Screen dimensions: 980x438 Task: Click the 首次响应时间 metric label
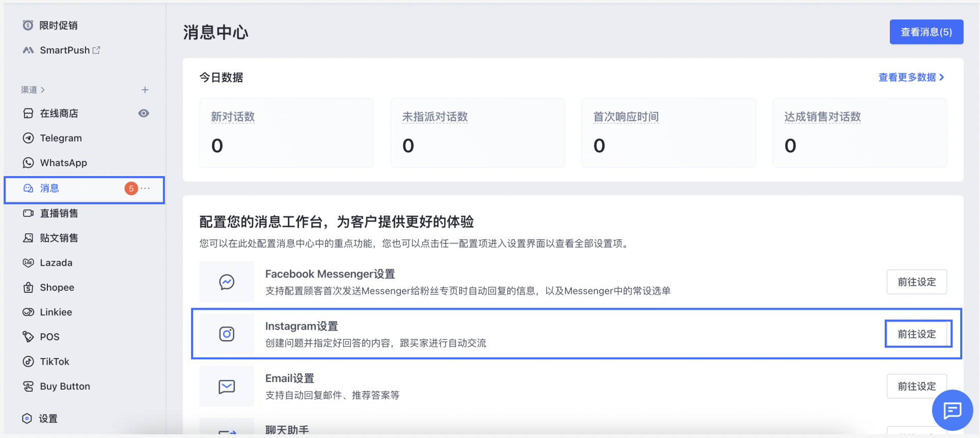click(x=626, y=117)
